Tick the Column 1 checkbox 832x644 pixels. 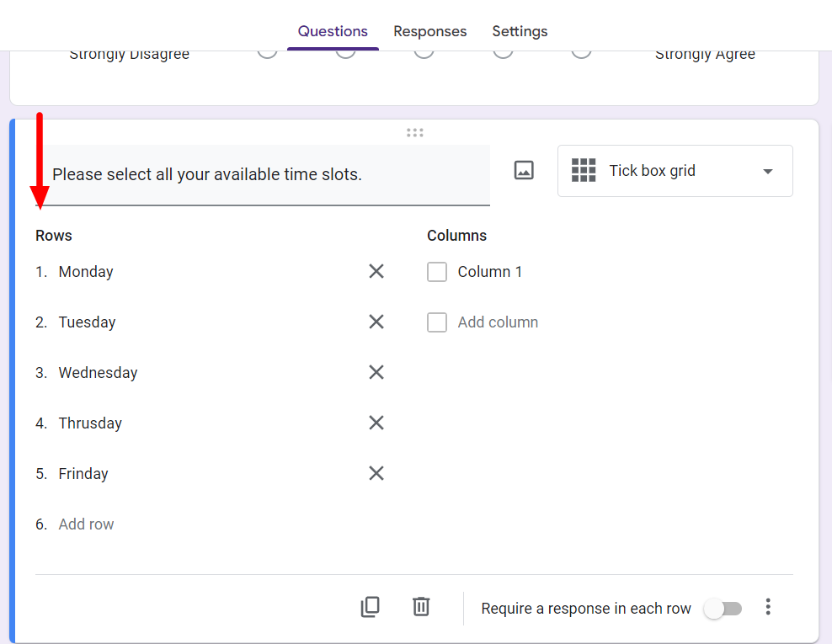coord(437,272)
